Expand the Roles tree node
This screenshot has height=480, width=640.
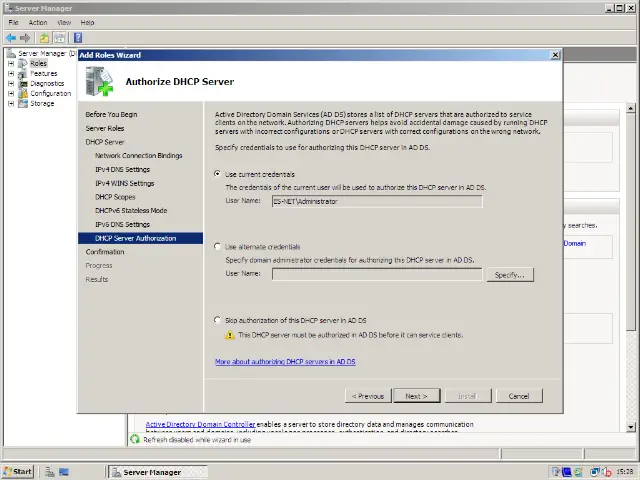click(x=11, y=64)
